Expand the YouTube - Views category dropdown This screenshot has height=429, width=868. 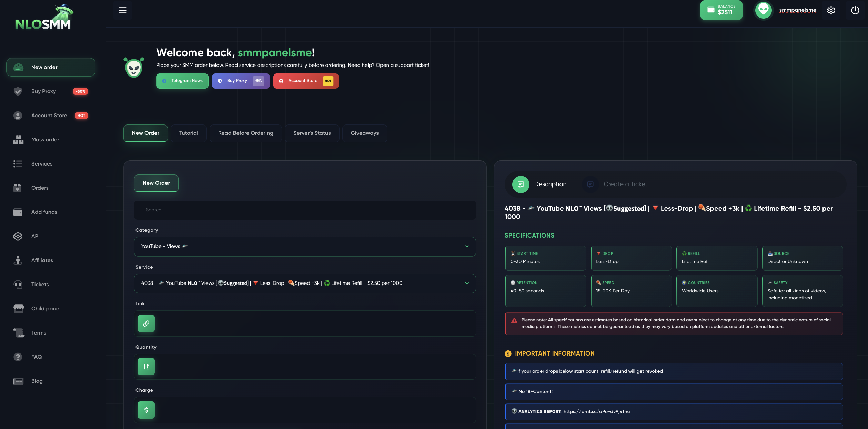[x=305, y=247]
